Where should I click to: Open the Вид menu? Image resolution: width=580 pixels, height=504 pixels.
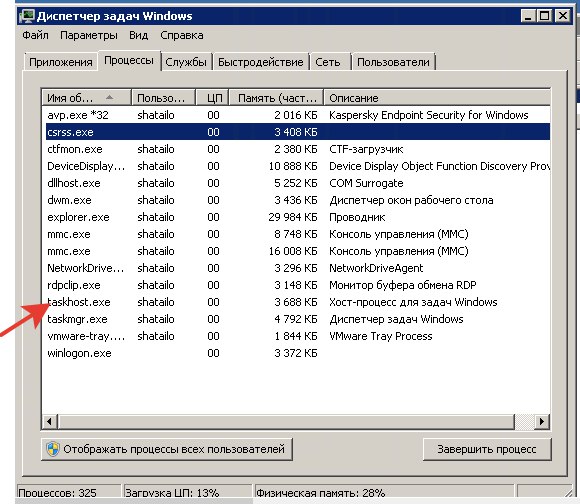(x=139, y=35)
